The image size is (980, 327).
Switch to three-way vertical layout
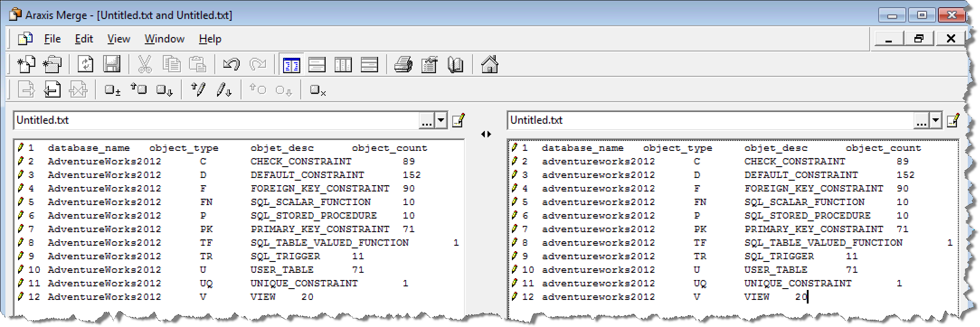pos(343,65)
